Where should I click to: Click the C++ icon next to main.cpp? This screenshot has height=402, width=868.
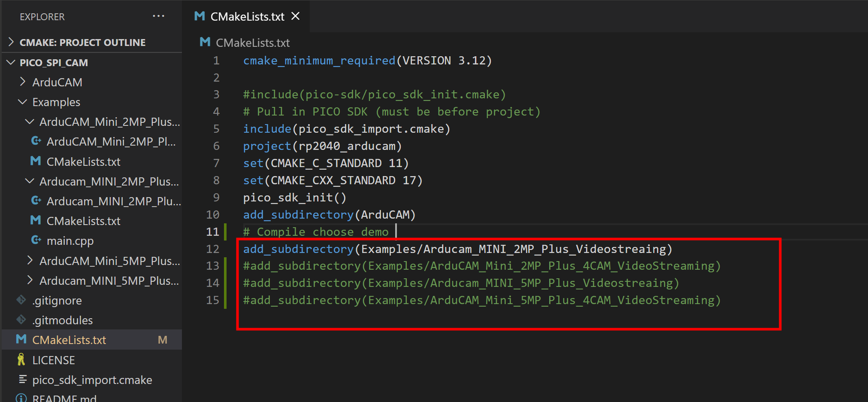click(36, 240)
